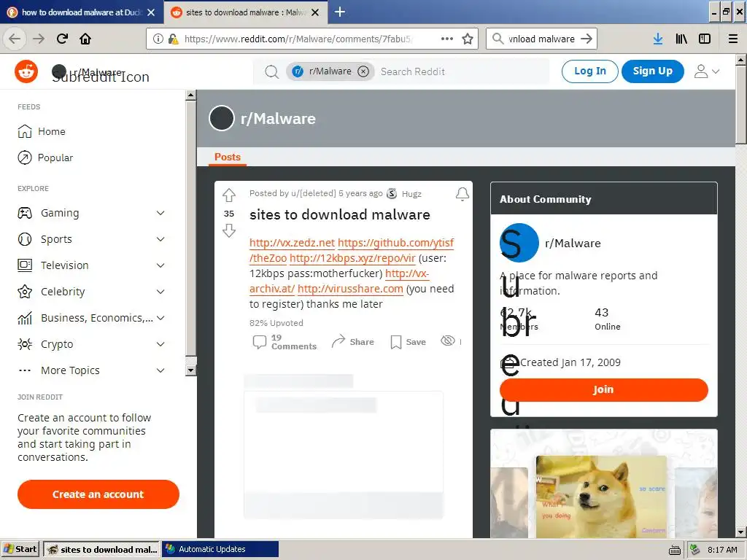Image resolution: width=747 pixels, height=560 pixels.
Task: Open the Firefox downloads arrow
Action: (x=658, y=39)
